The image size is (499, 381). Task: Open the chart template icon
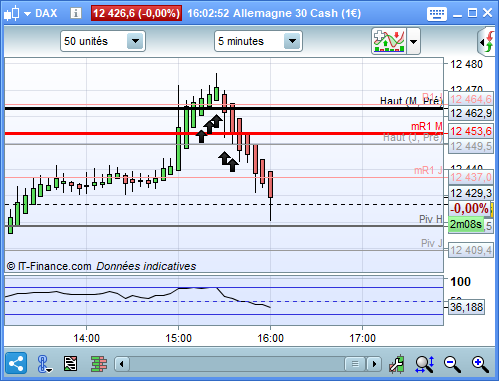point(70,363)
